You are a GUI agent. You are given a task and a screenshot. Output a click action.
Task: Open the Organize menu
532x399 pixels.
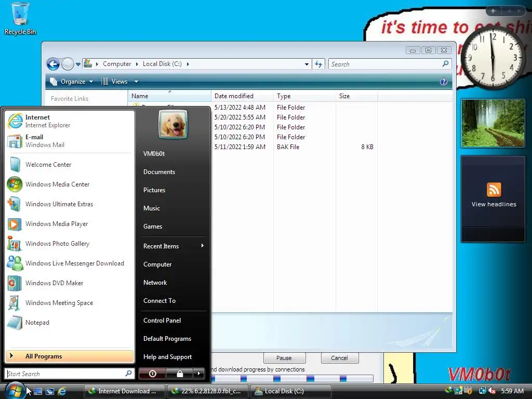tap(72, 82)
